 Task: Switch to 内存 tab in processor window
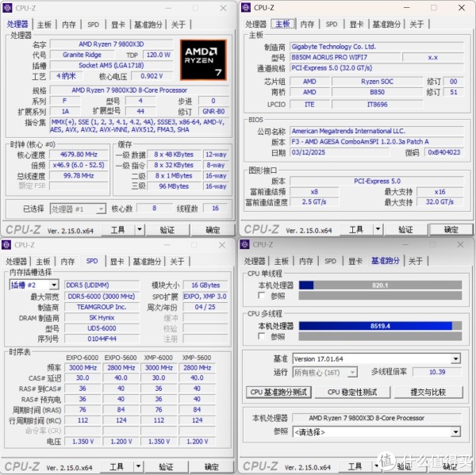69,25
